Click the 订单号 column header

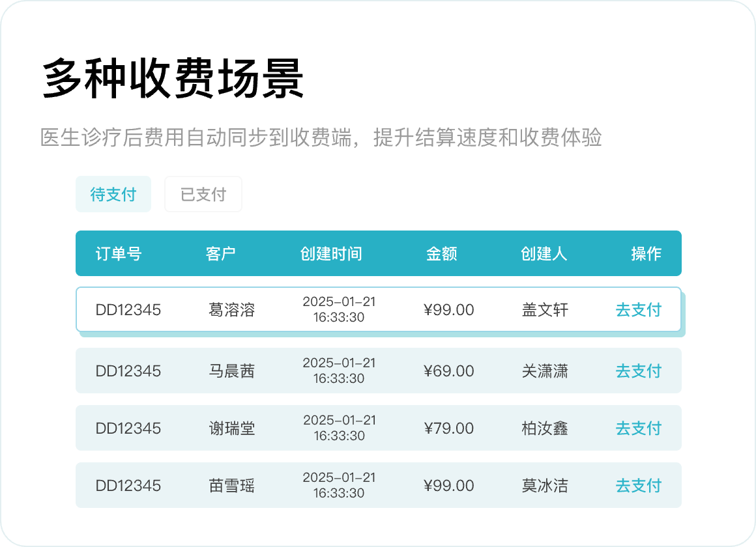coord(118,253)
